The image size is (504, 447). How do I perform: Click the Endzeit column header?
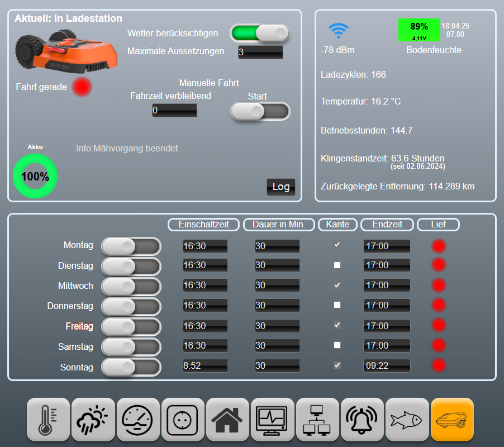pyautogui.click(x=387, y=224)
